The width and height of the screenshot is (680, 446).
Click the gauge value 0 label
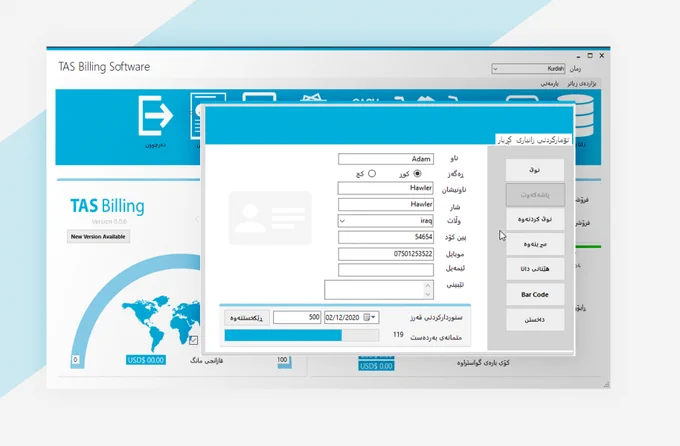coord(75,360)
